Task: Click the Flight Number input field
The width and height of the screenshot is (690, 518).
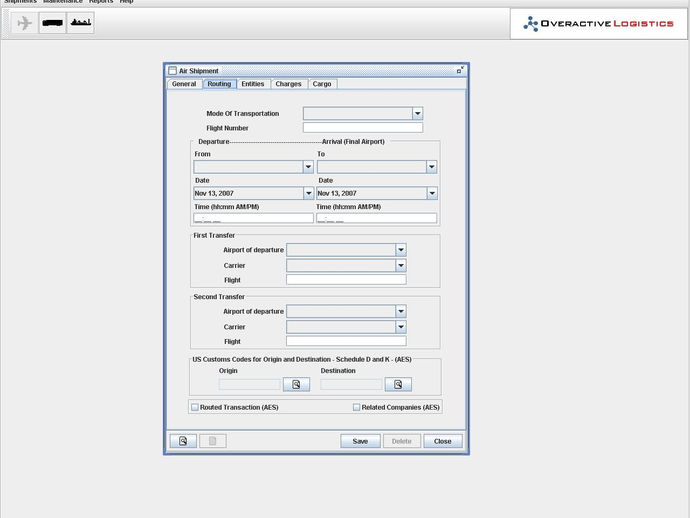Action: [x=363, y=128]
